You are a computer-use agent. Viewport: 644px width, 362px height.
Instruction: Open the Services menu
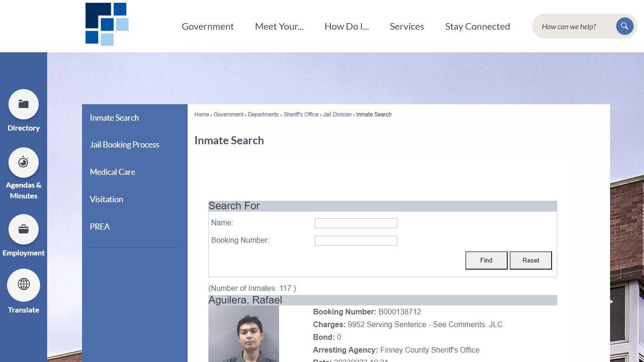(x=407, y=26)
